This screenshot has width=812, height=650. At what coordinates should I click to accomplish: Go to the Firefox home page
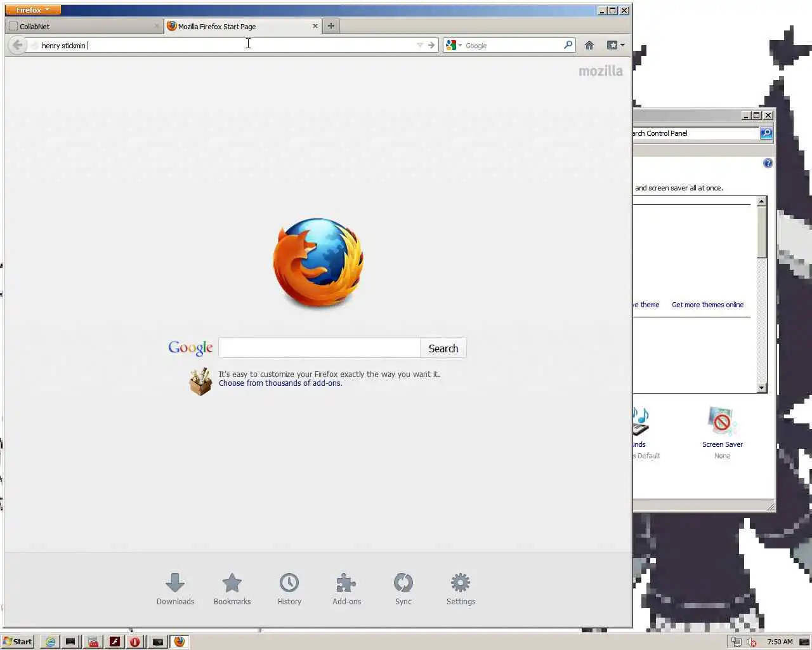[x=589, y=45]
